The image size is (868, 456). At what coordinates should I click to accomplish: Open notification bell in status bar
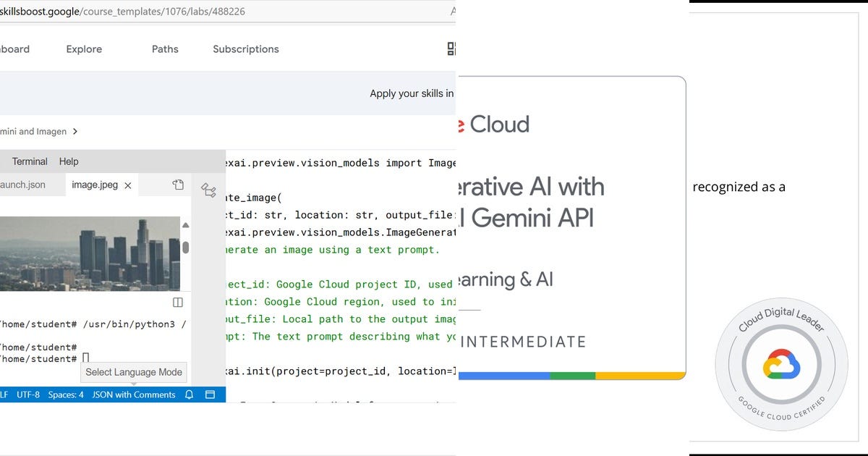click(189, 394)
